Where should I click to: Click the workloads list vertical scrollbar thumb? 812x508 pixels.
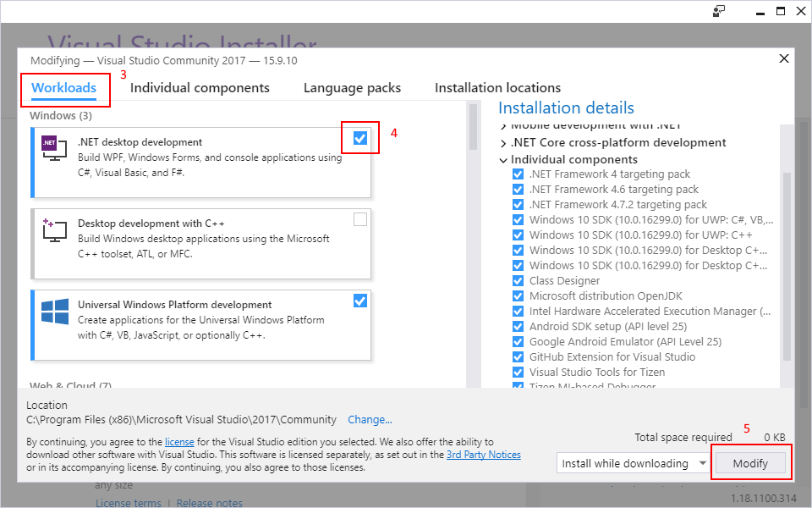coord(473,127)
